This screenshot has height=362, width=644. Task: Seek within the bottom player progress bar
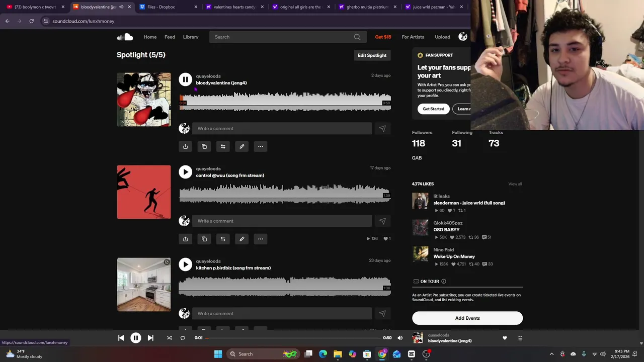pos(292,338)
